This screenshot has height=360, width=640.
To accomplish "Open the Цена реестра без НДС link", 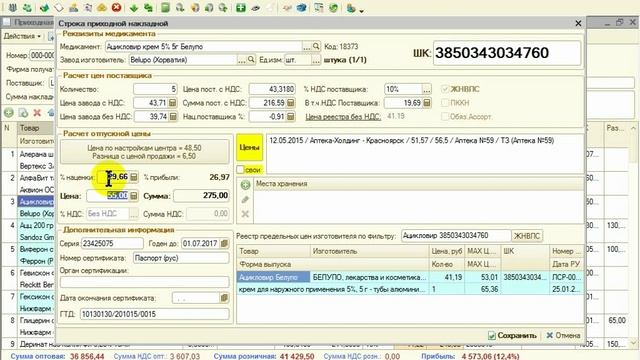I will (x=343, y=117).
